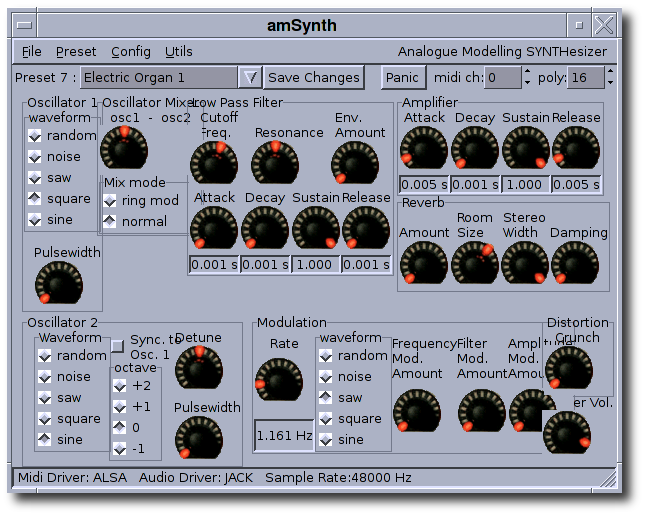Click the Amplifier Attack 0.005 s value
Viewport: 645px width, 516px height.
(424, 184)
